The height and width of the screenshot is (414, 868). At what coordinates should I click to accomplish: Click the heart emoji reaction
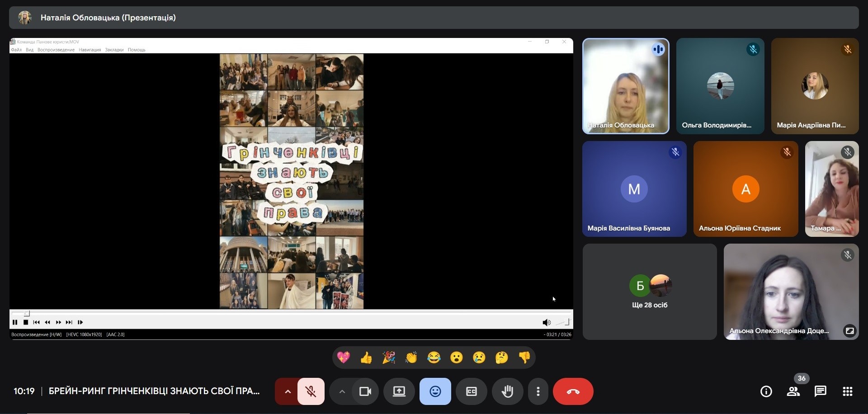pyautogui.click(x=344, y=358)
